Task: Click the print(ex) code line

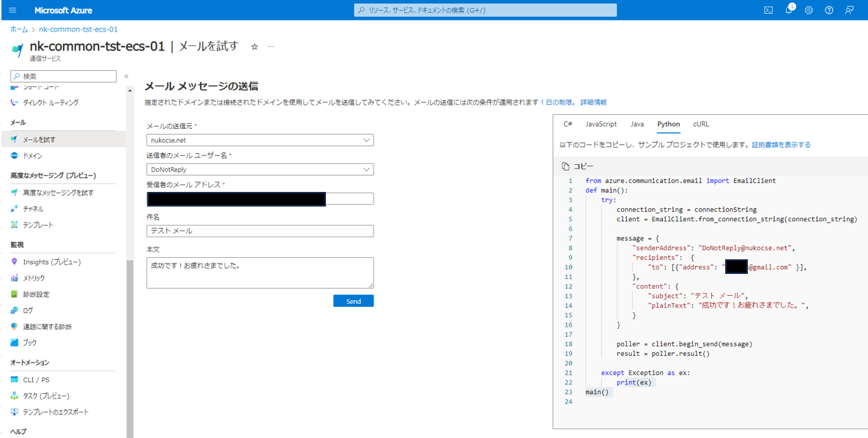Action: 634,382
